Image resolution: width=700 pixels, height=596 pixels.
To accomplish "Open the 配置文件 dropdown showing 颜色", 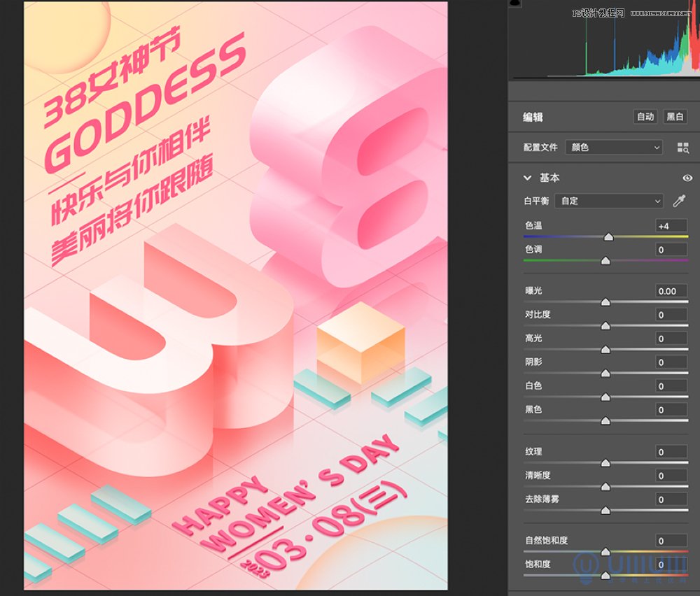I will click(614, 148).
